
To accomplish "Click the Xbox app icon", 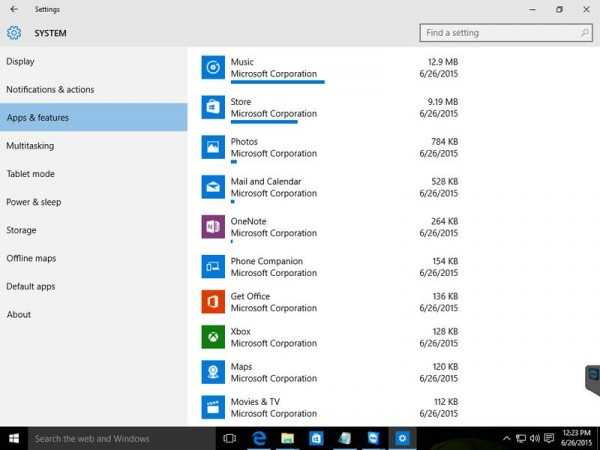I will point(212,337).
